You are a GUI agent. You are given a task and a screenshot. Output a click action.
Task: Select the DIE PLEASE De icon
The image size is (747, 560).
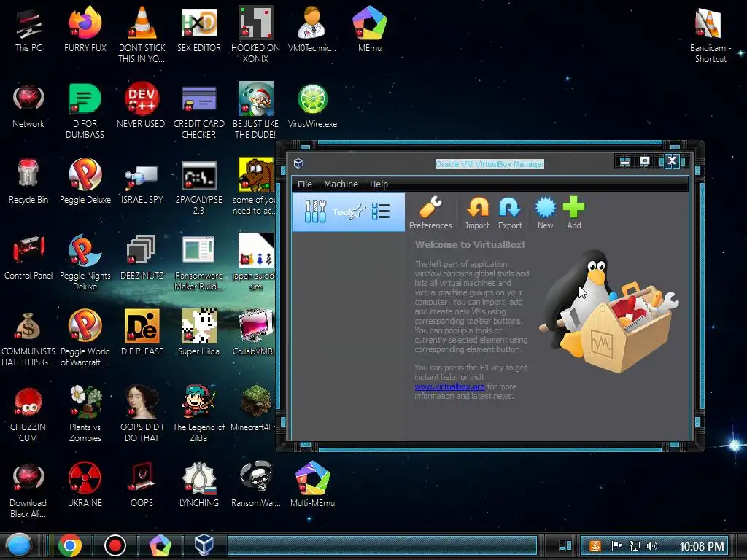coord(142,332)
